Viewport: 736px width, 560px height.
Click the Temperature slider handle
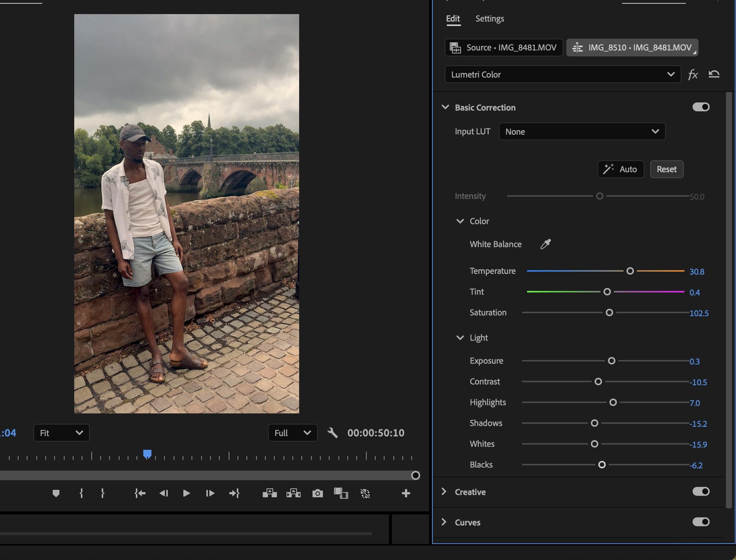click(x=630, y=271)
